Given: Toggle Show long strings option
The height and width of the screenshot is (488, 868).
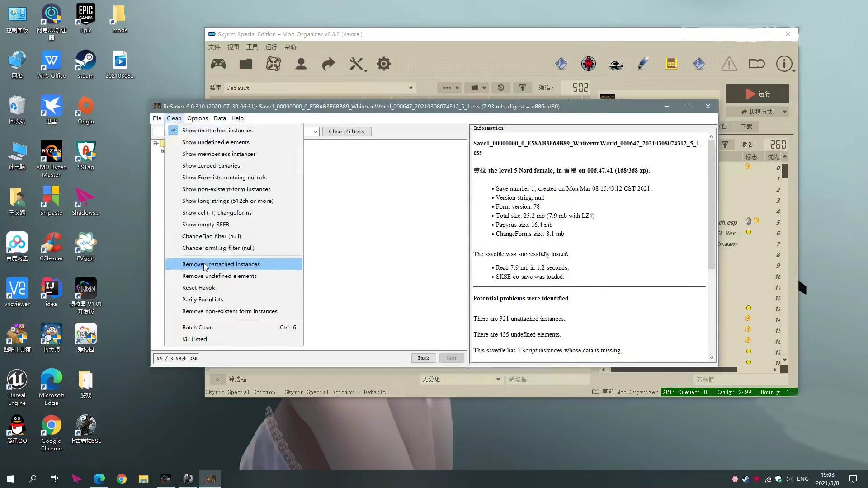Looking at the screenshot, I should [234, 201].
